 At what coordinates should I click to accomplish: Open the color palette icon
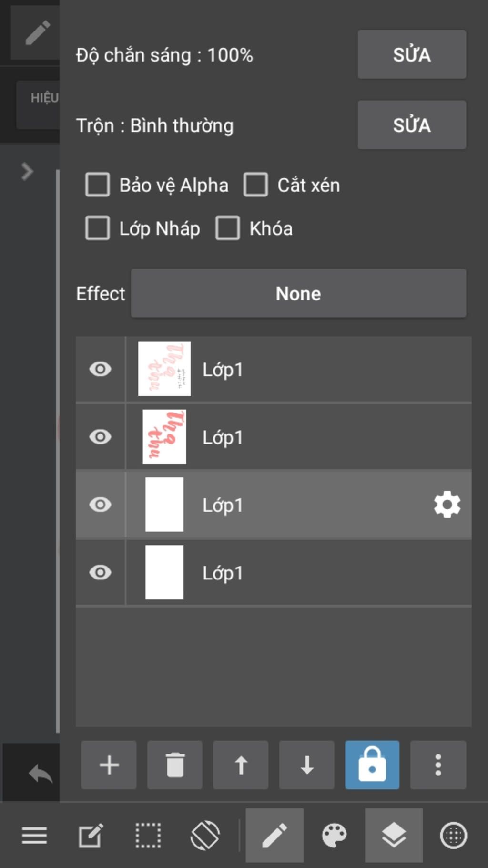pyautogui.click(x=334, y=836)
